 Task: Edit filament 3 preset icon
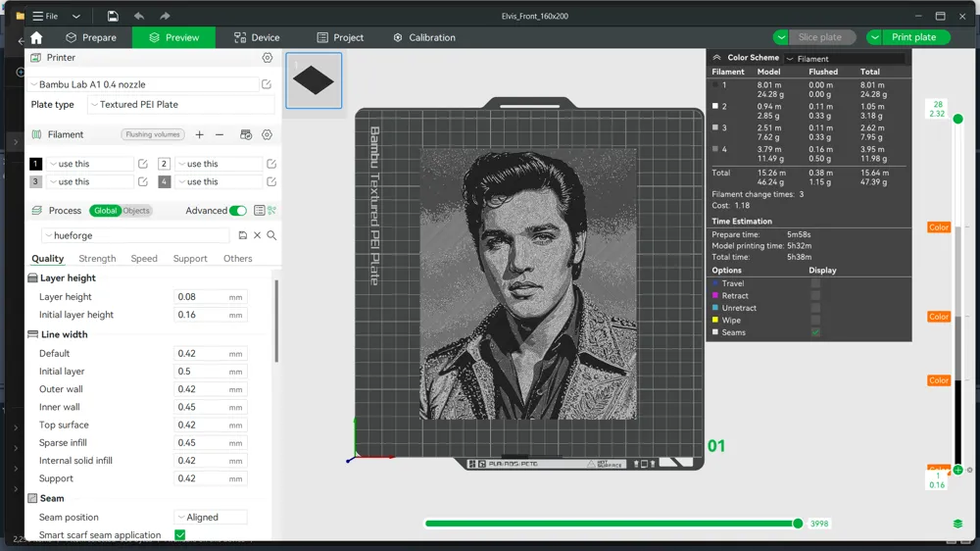(142, 182)
